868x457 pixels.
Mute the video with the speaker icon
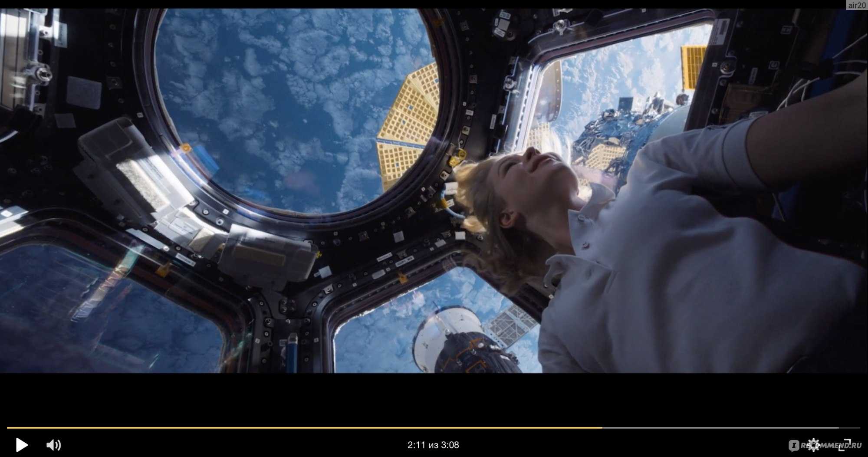(53, 445)
